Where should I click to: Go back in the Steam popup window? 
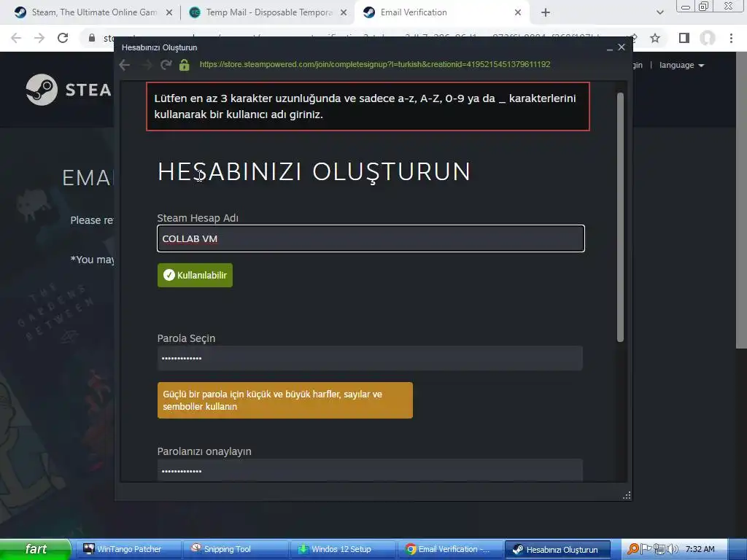pos(125,65)
